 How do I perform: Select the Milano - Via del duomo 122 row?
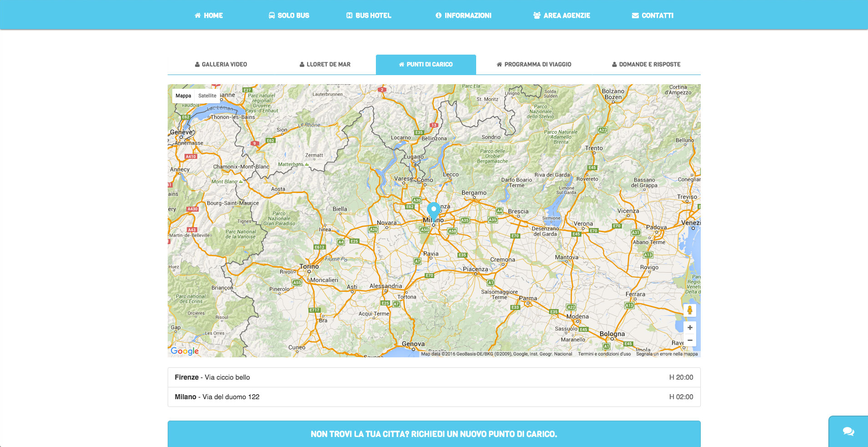[x=434, y=397]
